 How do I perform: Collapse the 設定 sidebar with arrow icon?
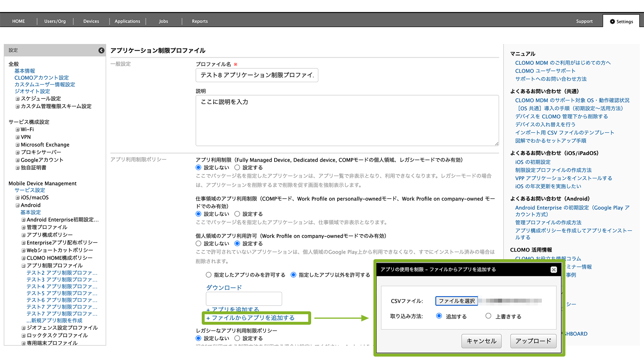click(x=101, y=50)
